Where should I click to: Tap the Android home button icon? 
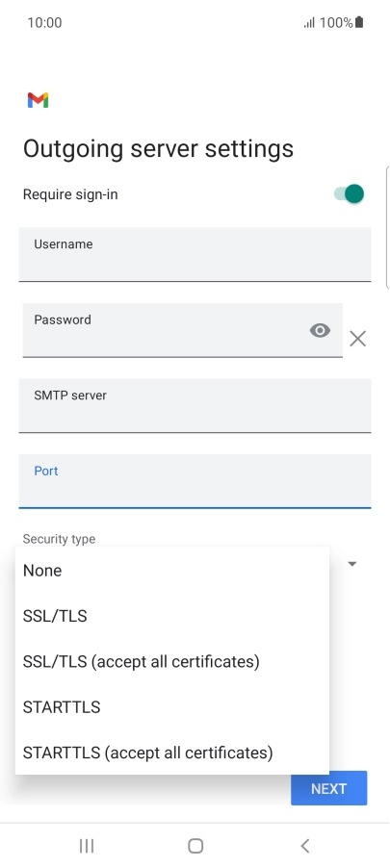[195, 845]
